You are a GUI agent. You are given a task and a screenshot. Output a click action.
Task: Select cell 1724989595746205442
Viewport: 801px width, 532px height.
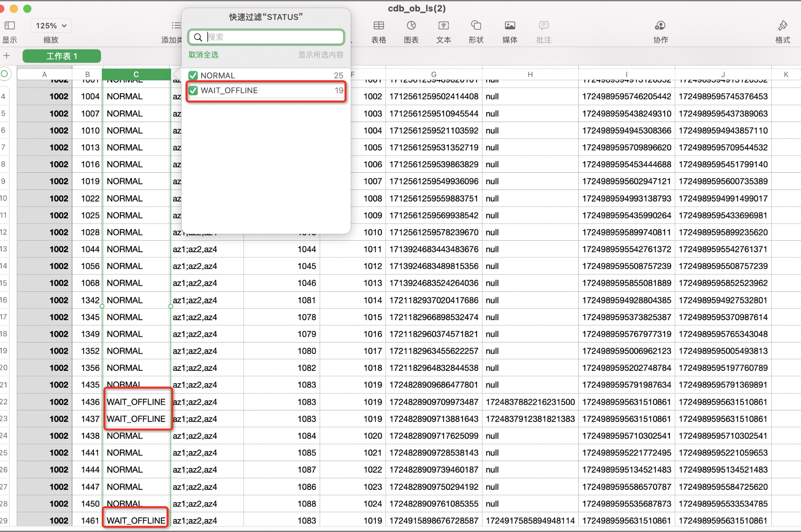coord(627,97)
